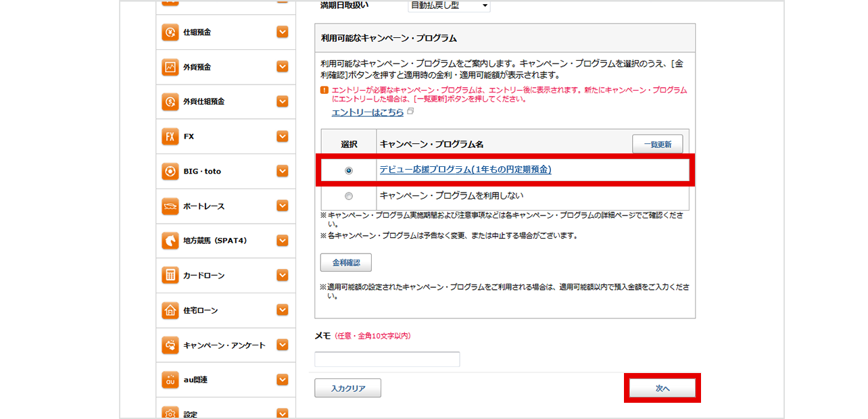This screenshot has height=419, width=868.
Task: Click the 一覧更新 button
Action: coord(657,145)
